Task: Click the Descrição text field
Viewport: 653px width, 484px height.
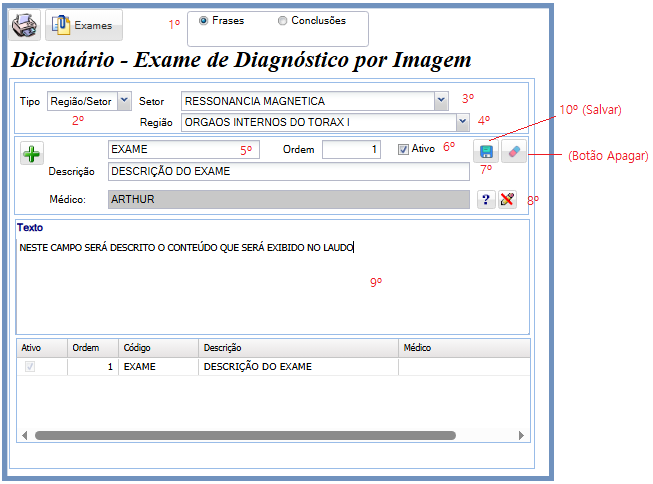Action: pyautogui.click(x=288, y=172)
